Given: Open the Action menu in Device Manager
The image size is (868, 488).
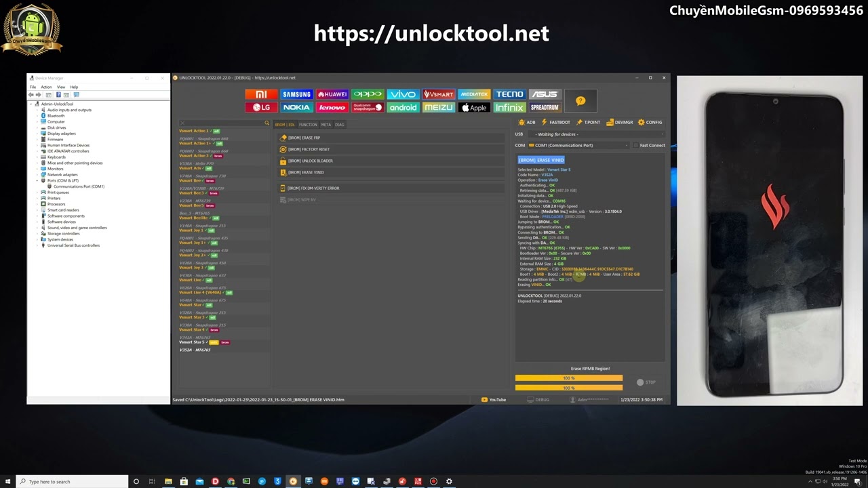Looking at the screenshot, I should (46, 87).
